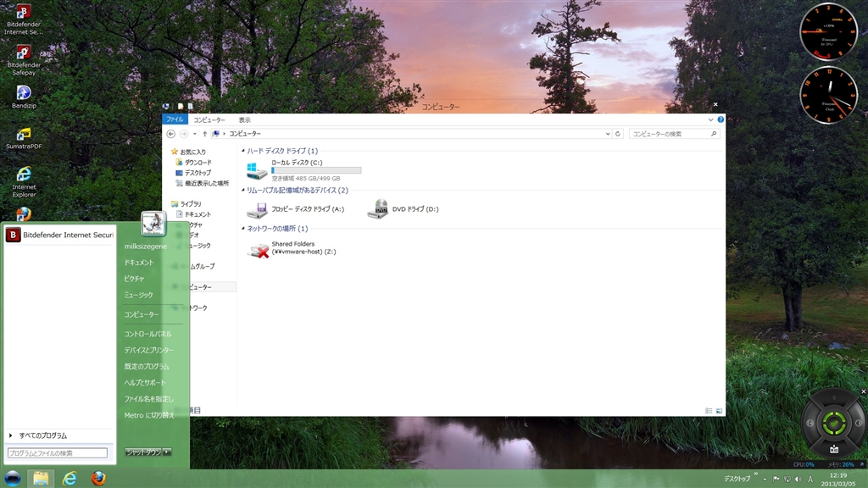Open address bar history dropdown
Screen dimensions: 868x488
coord(607,134)
